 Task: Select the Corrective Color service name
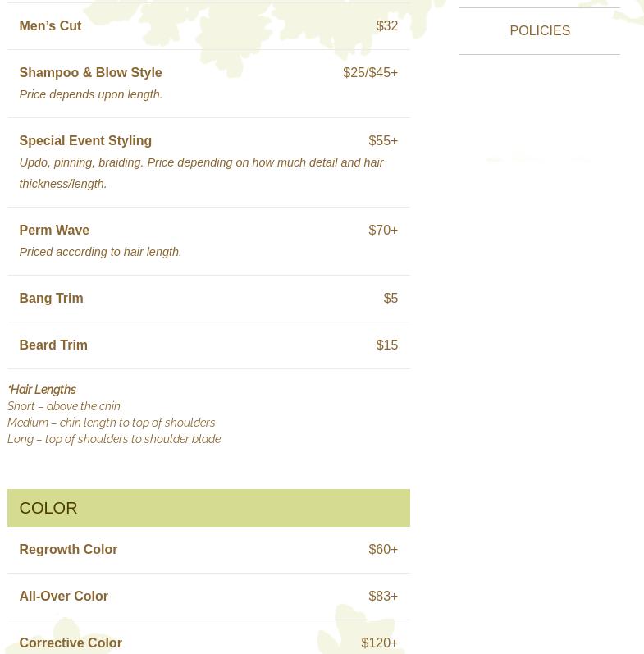coord(71,643)
